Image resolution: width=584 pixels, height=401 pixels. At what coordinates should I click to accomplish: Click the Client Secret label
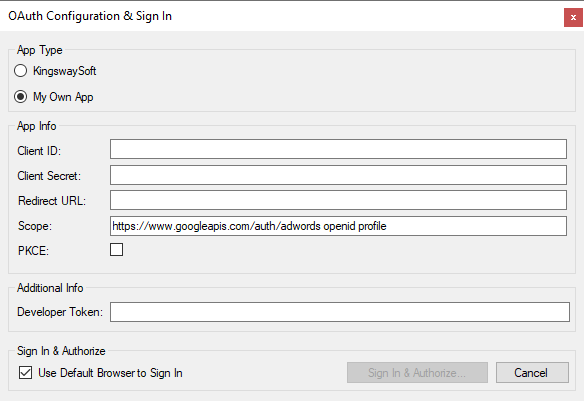[49, 176]
